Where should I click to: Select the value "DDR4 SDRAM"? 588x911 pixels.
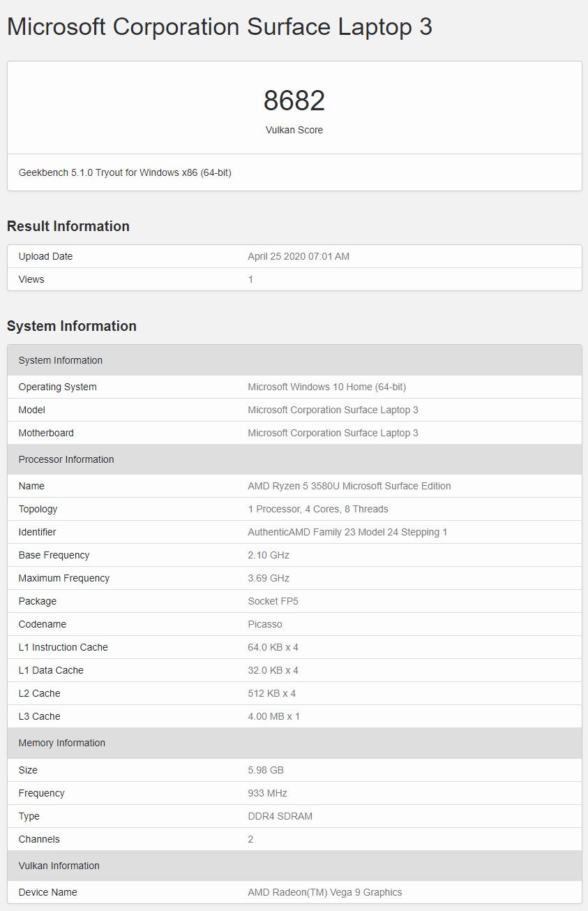pos(280,816)
